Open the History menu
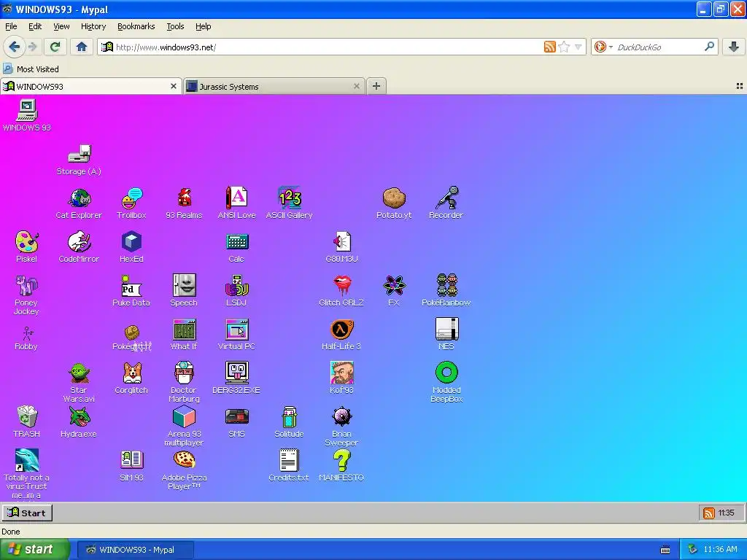This screenshot has width=747, height=560. (x=93, y=26)
